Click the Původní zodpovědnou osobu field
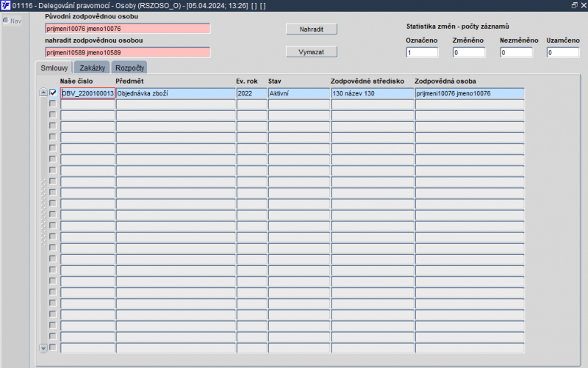 pyautogui.click(x=127, y=29)
